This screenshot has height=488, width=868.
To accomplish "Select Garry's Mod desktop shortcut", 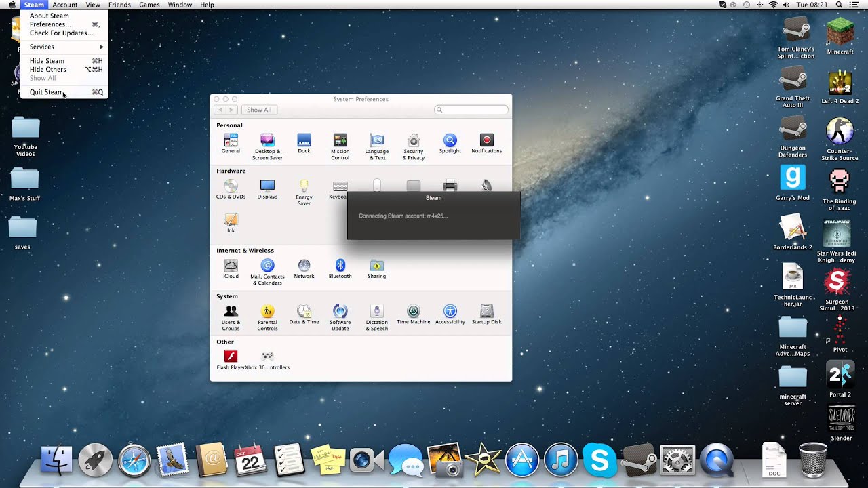I will 793,182.
